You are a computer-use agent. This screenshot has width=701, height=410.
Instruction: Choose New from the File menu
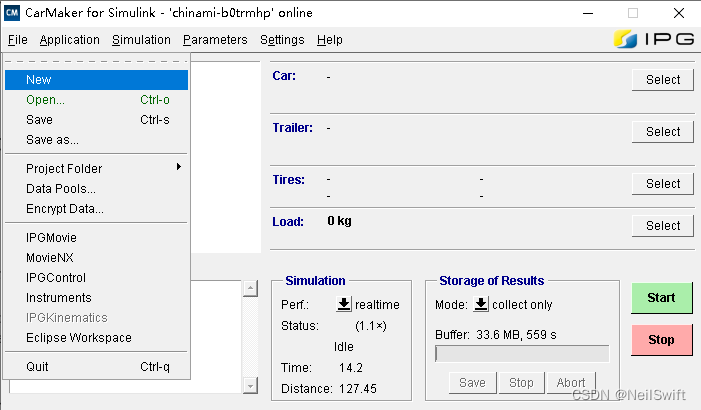coord(96,80)
